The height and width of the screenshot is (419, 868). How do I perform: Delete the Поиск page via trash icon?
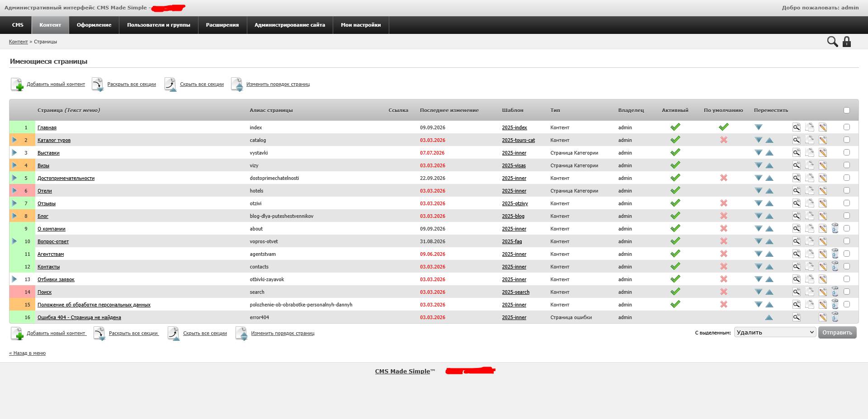[x=835, y=292]
